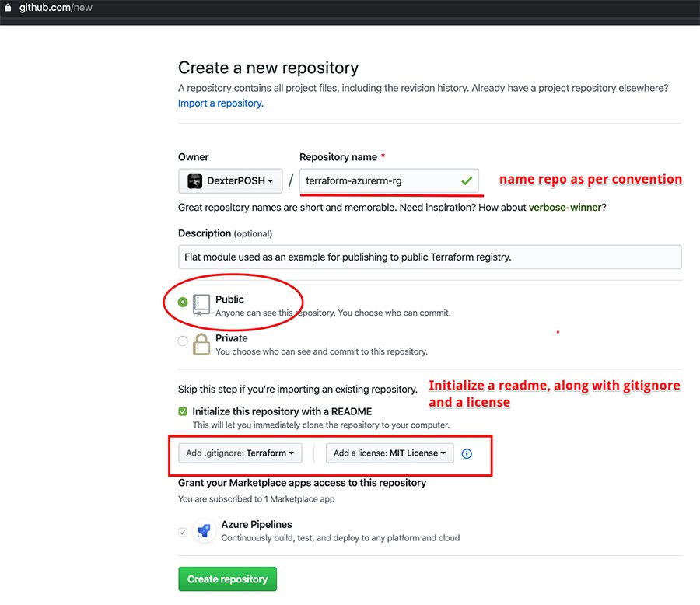Click the private repository padlock icon
This screenshot has height=605, width=700.
pyautogui.click(x=201, y=344)
